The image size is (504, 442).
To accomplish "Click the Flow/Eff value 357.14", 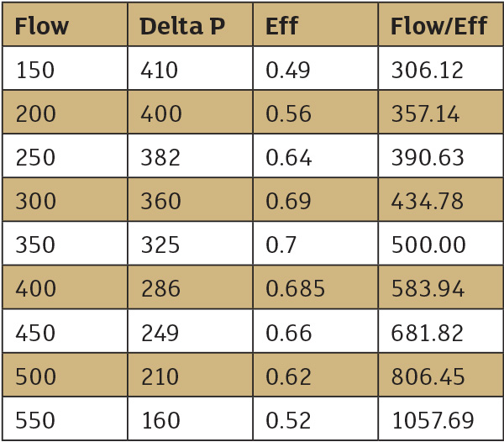I will point(425,113).
